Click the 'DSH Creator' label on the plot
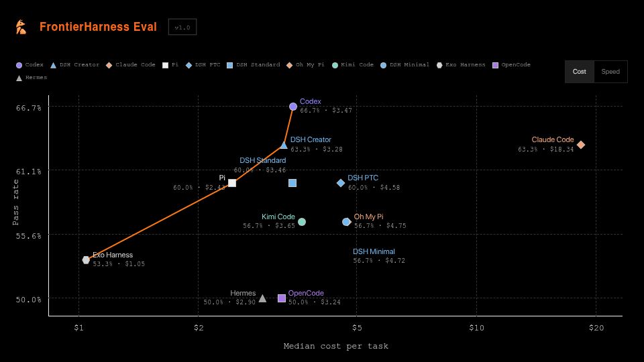Screen dimensions: 644x362 311,139
